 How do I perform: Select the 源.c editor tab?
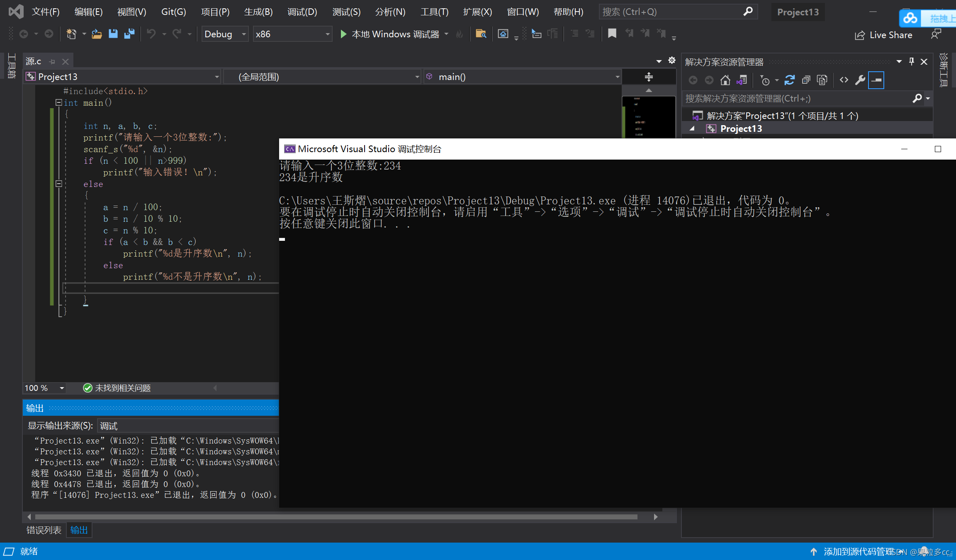point(33,61)
